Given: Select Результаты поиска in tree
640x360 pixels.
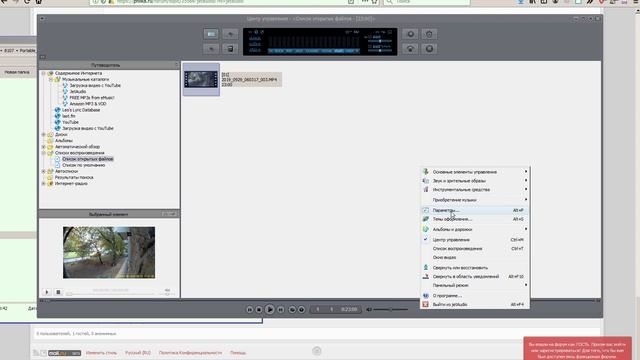Looking at the screenshot, I should [74, 178].
